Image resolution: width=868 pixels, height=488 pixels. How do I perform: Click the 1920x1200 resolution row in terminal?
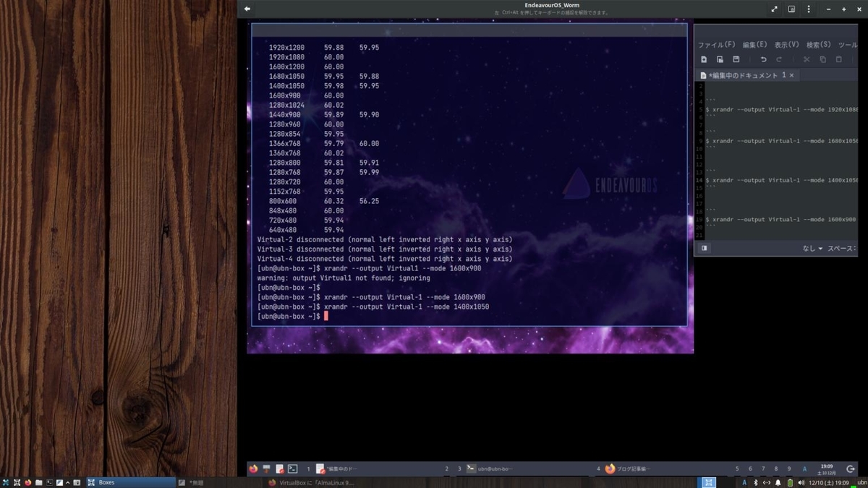tap(324, 48)
